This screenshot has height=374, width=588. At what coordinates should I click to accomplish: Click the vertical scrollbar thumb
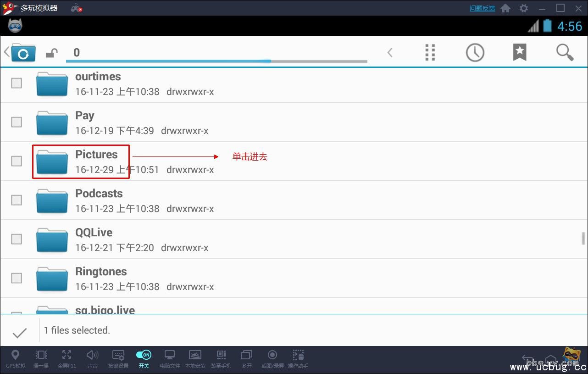pyautogui.click(x=583, y=239)
